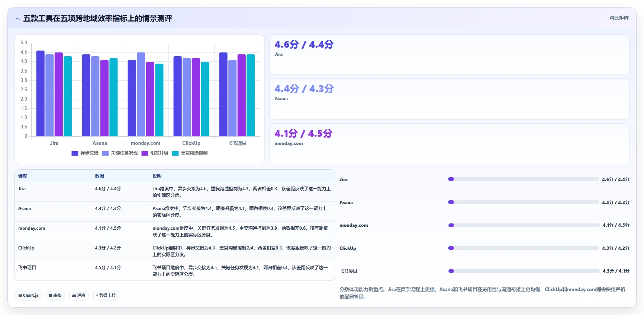Click the 对比矩阵 label in the header
The width and height of the screenshot is (644, 315).
tap(619, 18)
